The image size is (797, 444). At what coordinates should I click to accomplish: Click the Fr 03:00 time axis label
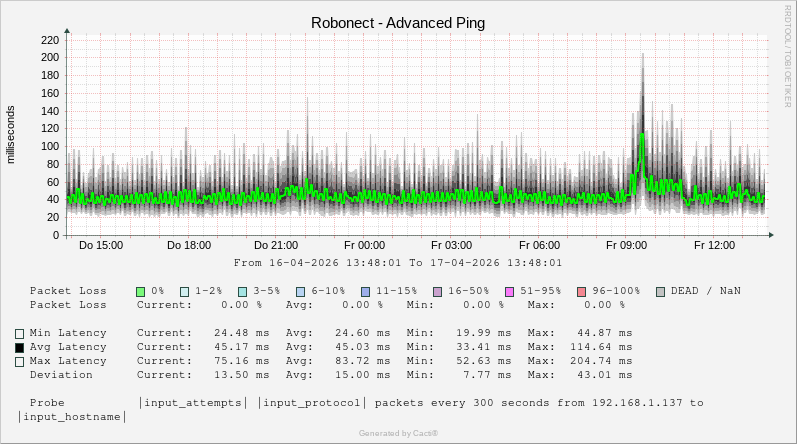click(452, 245)
